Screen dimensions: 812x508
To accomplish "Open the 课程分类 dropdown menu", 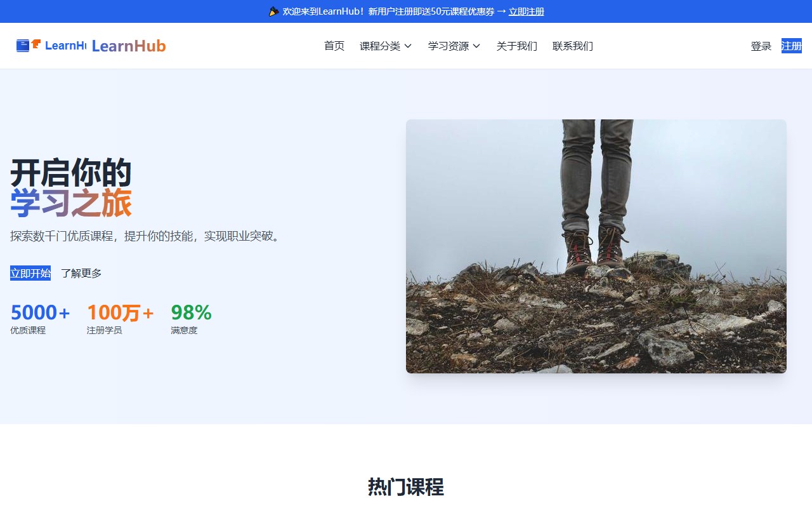I will [381, 46].
